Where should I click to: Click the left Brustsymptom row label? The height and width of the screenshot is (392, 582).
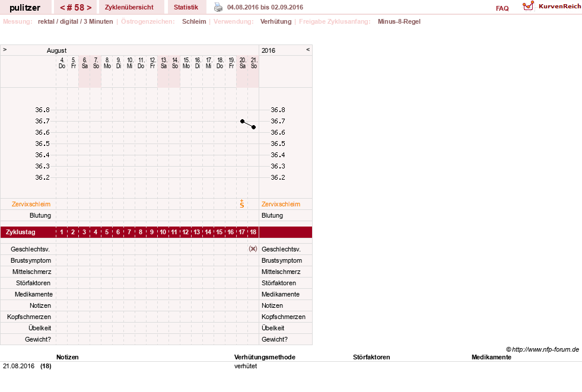(31, 260)
